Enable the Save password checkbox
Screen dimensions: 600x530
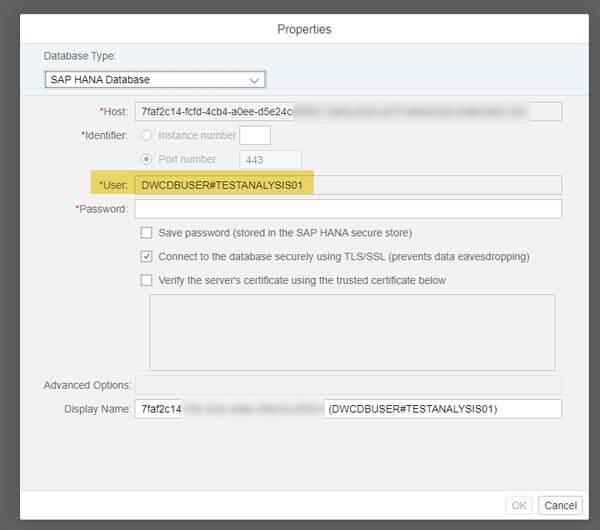tap(146, 233)
